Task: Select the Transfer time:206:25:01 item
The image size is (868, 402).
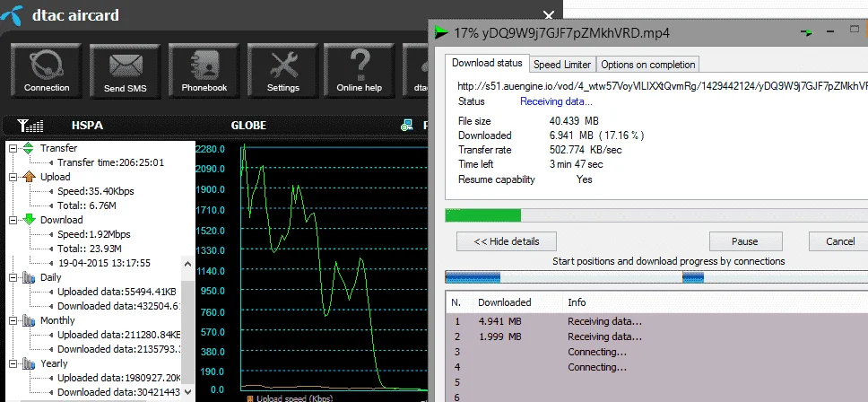Action: point(110,162)
